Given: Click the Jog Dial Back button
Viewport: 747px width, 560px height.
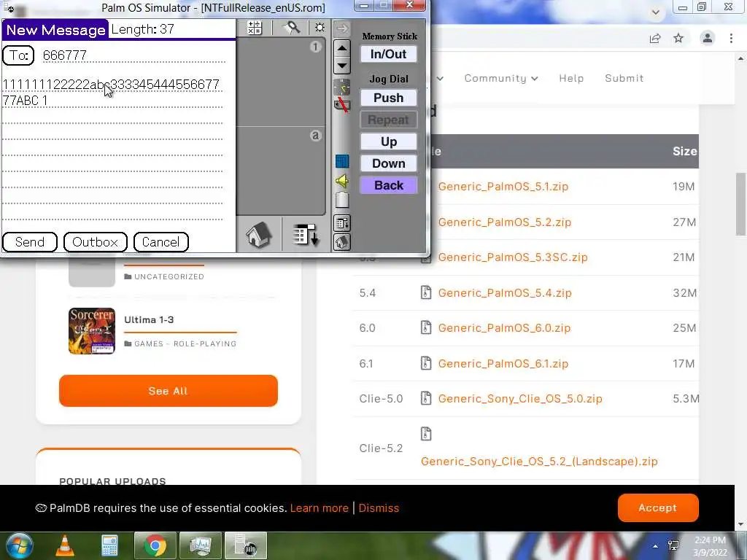Looking at the screenshot, I should [x=389, y=185].
